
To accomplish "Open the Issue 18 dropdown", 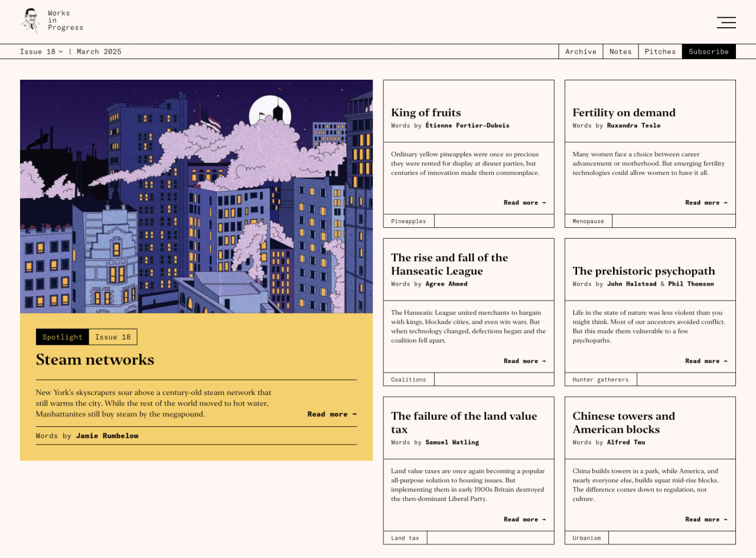I will pyautogui.click(x=41, y=51).
